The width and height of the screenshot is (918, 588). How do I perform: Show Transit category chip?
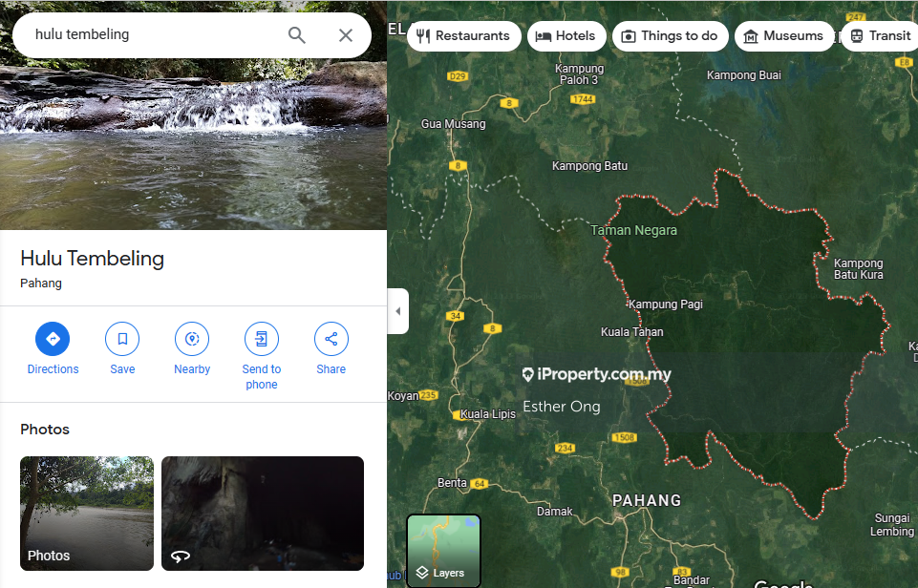[880, 36]
